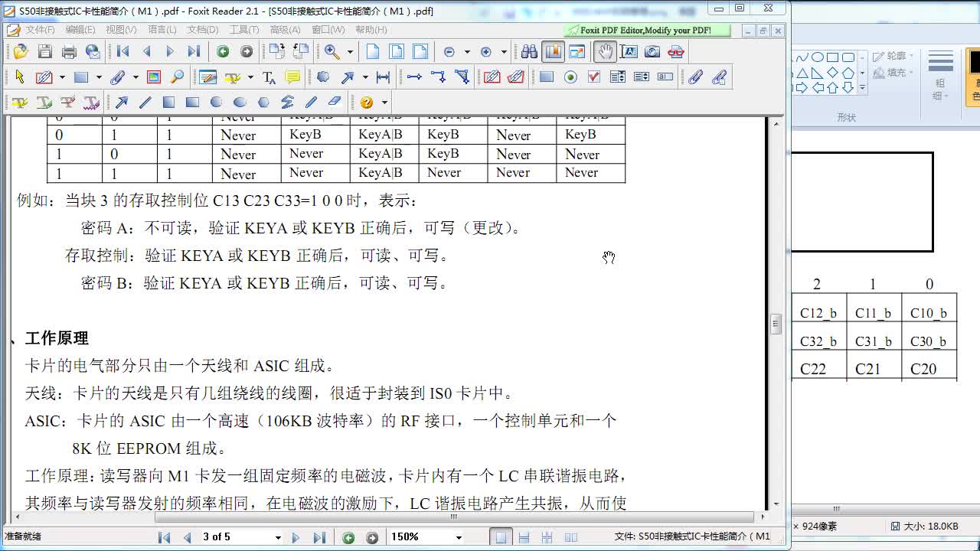This screenshot has width=980, height=551.
Task: Open the binoculars search tool
Action: point(529,52)
